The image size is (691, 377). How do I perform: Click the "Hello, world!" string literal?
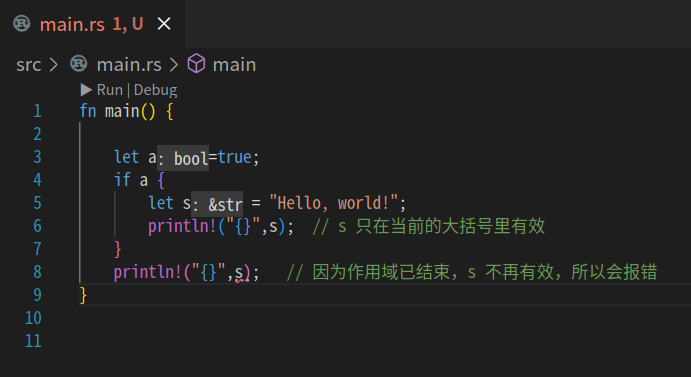(x=334, y=203)
